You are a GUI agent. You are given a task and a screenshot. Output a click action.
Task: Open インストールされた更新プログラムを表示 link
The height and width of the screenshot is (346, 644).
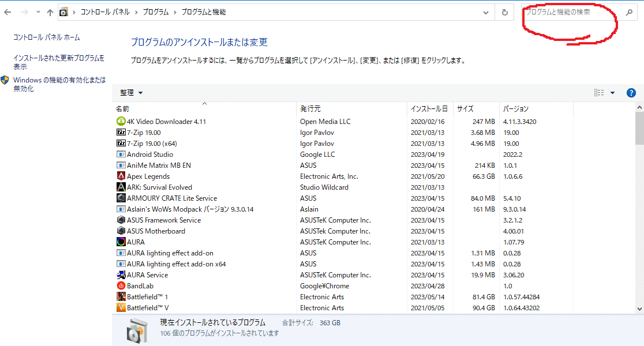(59, 62)
